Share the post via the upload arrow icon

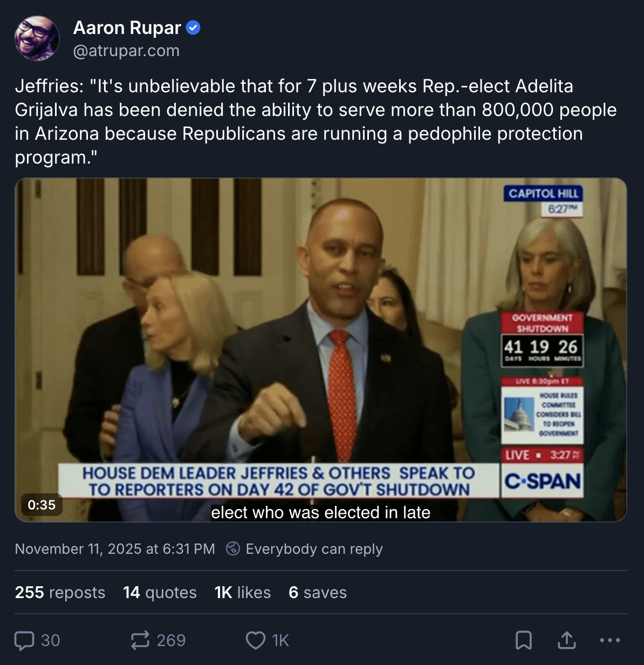pyautogui.click(x=566, y=641)
